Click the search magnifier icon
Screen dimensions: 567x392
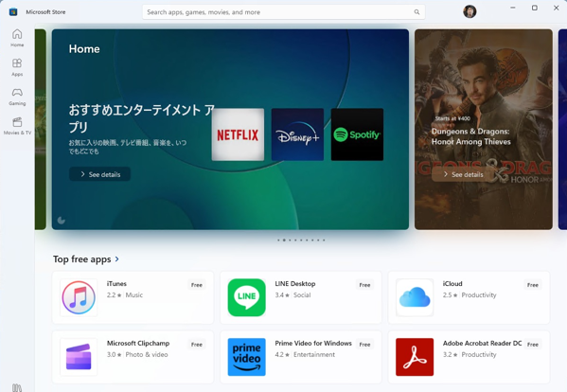pos(416,12)
